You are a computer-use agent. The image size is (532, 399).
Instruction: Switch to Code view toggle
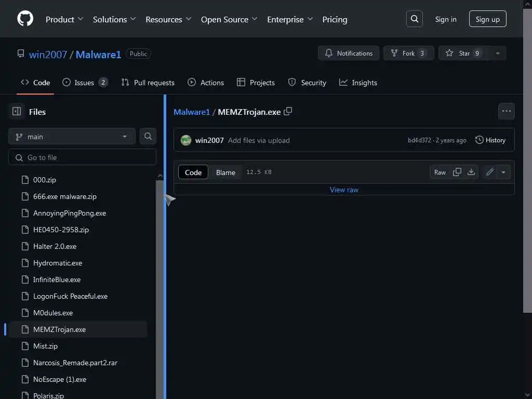tap(193, 172)
